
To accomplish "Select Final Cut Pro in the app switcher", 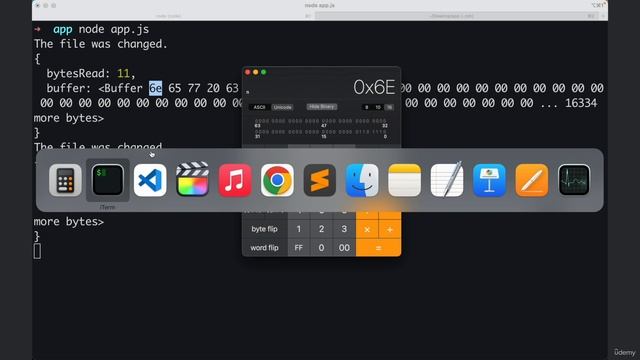I will tap(193, 180).
